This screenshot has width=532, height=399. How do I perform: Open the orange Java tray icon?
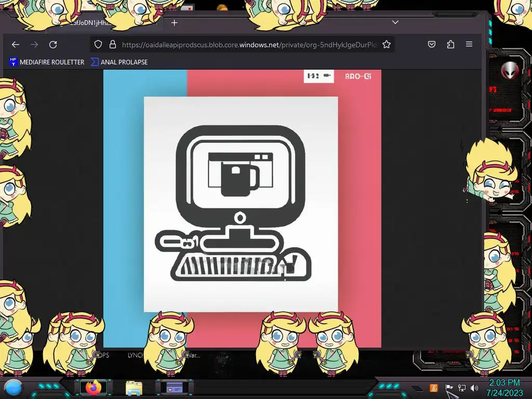(x=434, y=388)
